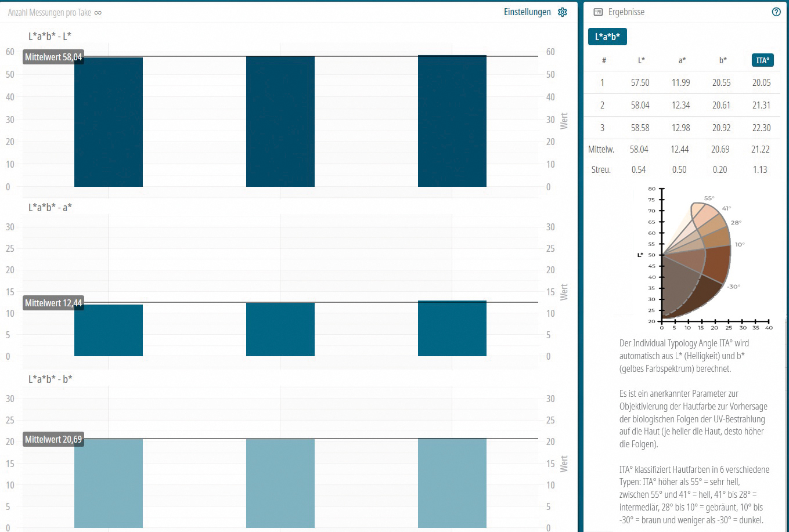Click the L*a*b* - b* chart title
789x532 pixels.
coord(50,379)
